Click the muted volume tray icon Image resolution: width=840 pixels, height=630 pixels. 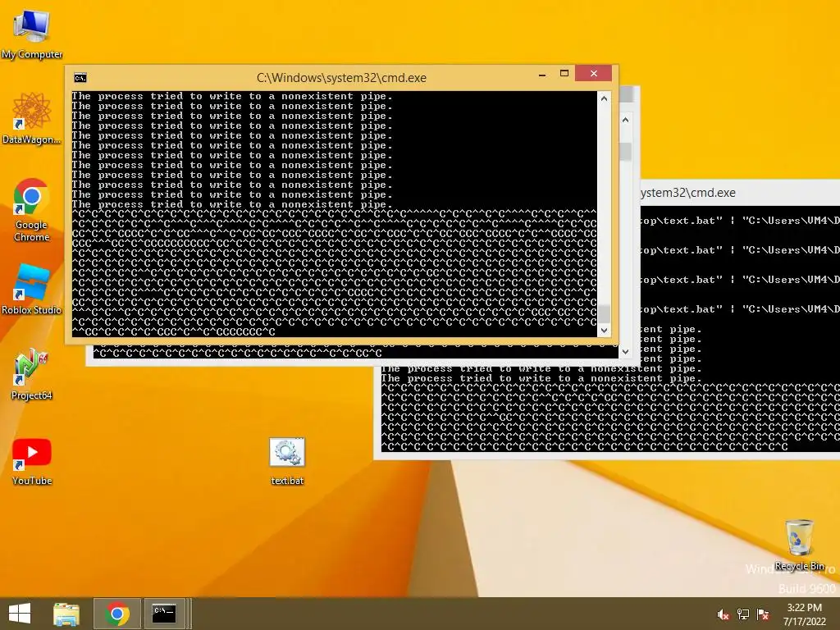click(x=724, y=614)
